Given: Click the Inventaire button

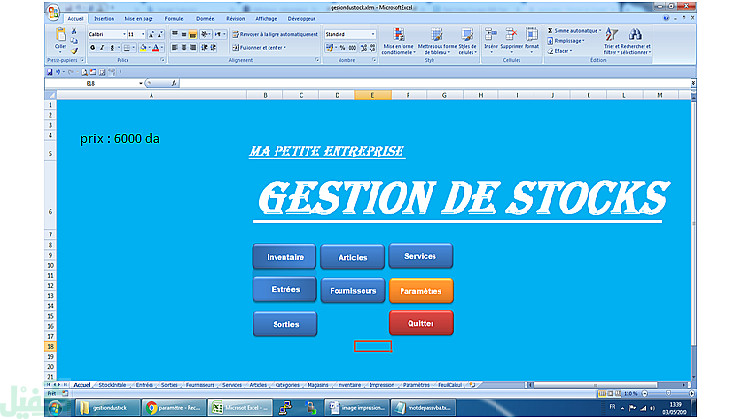Looking at the screenshot, I should pos(285,257).
